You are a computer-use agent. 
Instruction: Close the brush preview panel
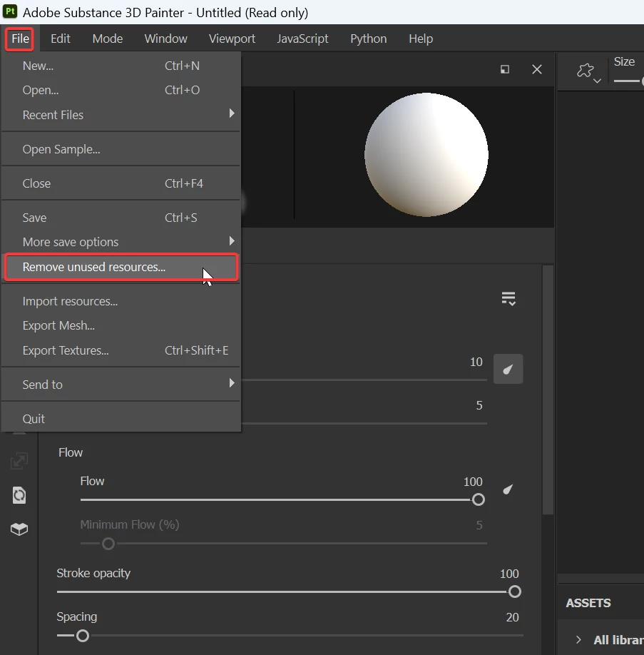pyautogui.click(x=536, y=69)
